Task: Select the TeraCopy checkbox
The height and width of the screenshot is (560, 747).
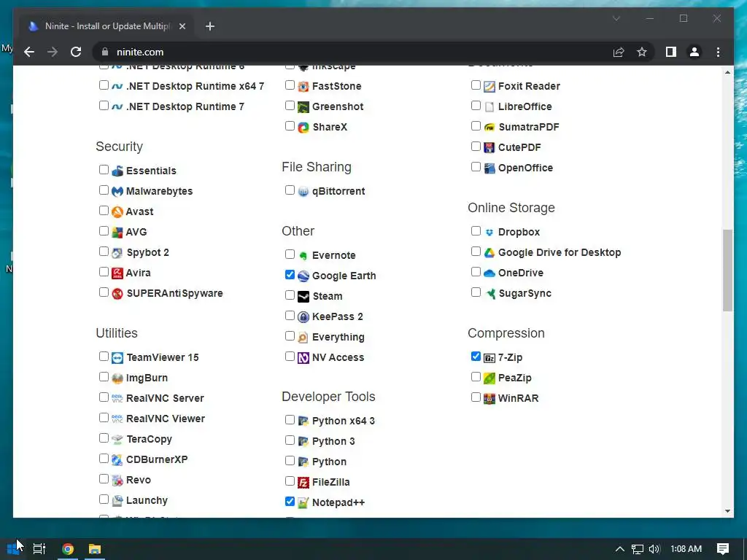Action: pos(104,438)
